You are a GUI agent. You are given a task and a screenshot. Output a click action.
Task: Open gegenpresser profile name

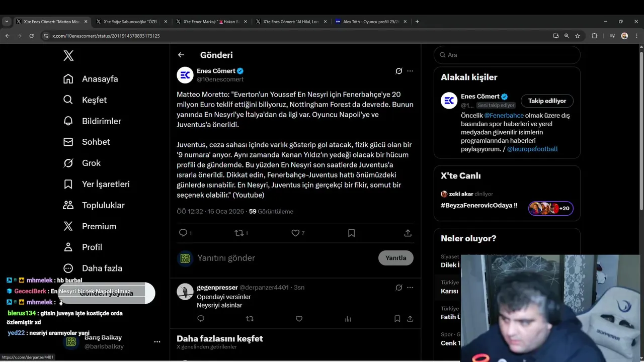217,287
